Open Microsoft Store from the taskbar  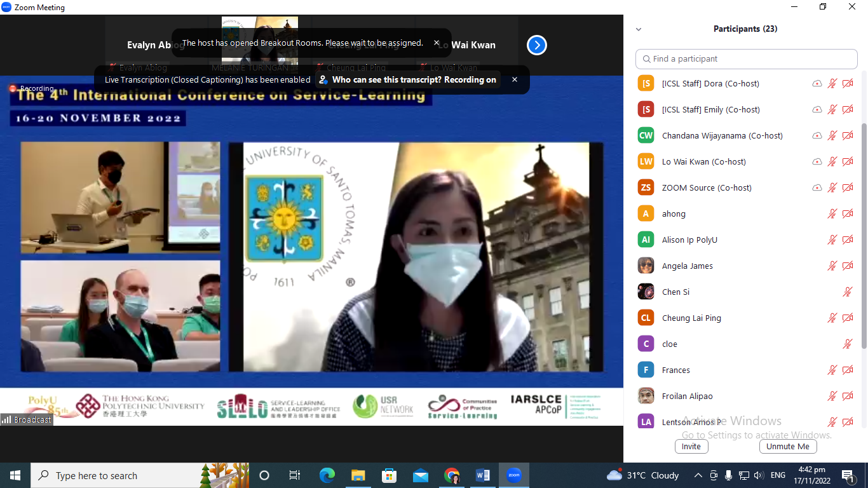tap(389, 475)
